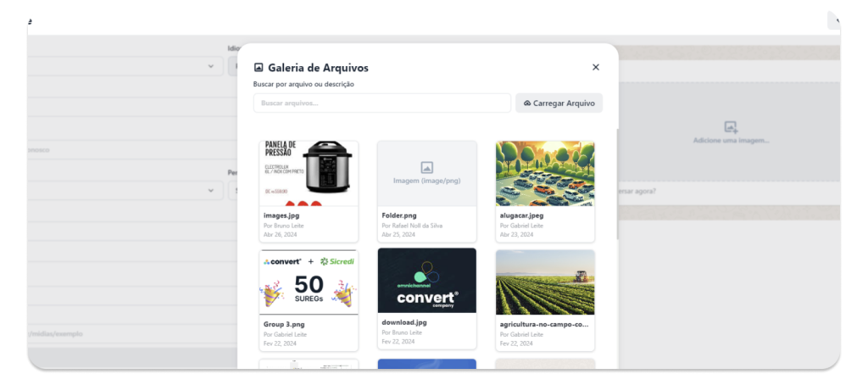868x385 pixels.
Task: Expand the lower-left background dropdown chevron
Action: [210, 190]
